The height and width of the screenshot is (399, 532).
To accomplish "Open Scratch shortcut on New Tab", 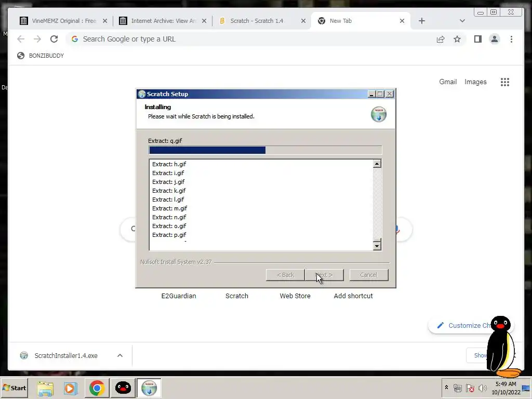I will [x=237, y=296].
